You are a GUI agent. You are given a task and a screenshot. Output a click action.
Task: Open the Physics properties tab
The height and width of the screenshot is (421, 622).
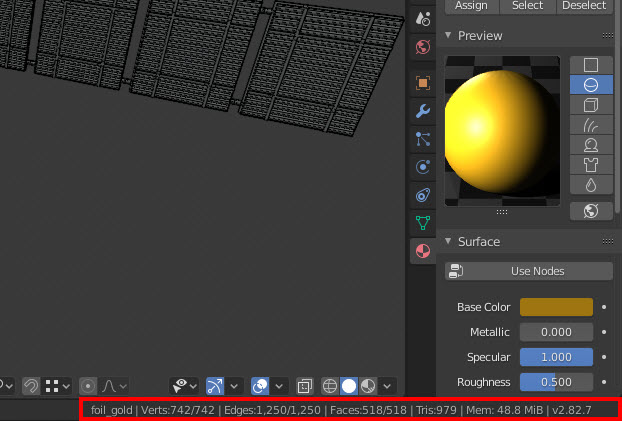pyautogui.click(x=423, y=167)
